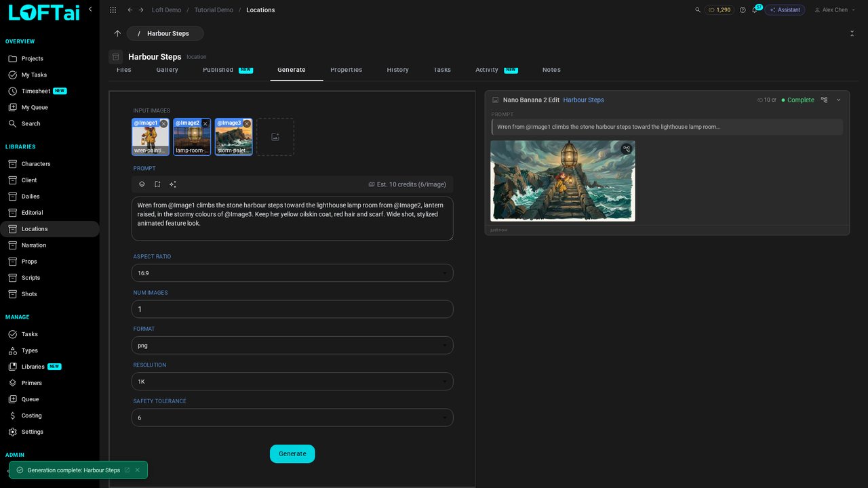Open the app grid launcher icon
The height and width of the screenshot is (488, 868).
(x=113, y=10)
